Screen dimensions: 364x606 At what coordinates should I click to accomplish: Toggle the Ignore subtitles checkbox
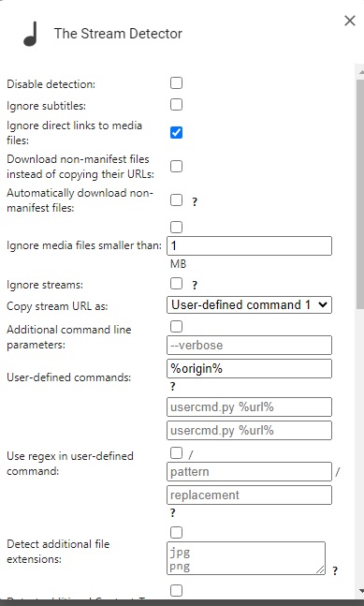coord(177,104)
